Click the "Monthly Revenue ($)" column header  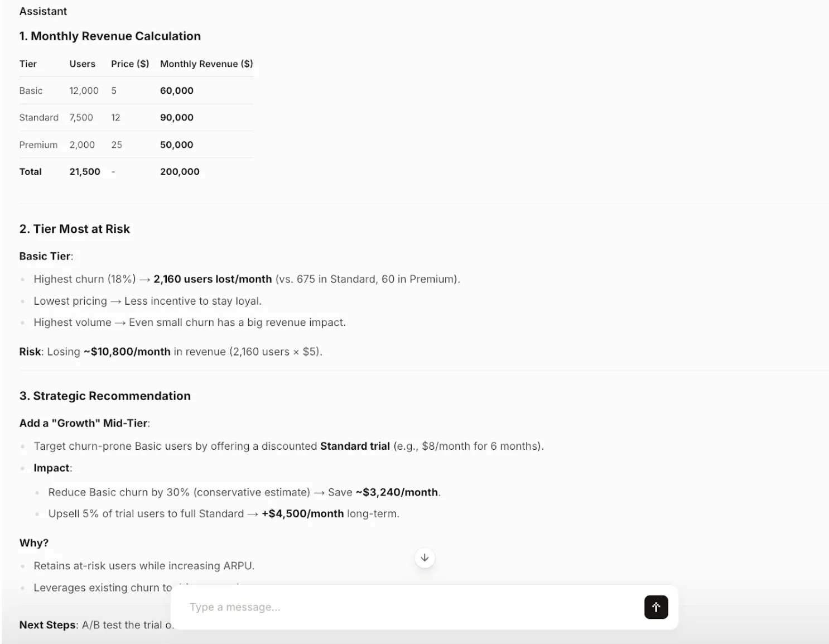[x=206, y=64]
